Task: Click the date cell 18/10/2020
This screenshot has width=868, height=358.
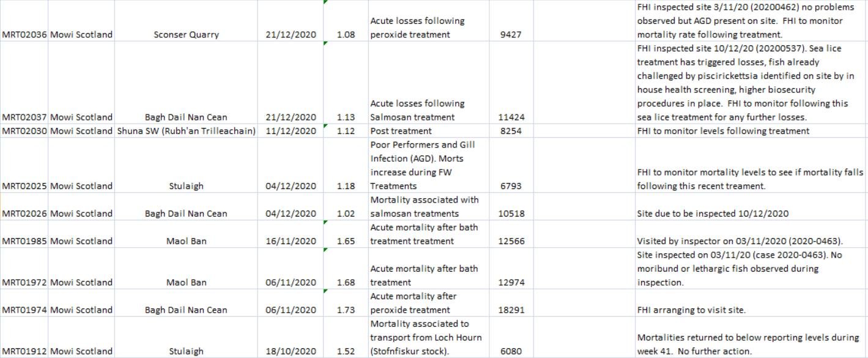Action: point(291,351)
